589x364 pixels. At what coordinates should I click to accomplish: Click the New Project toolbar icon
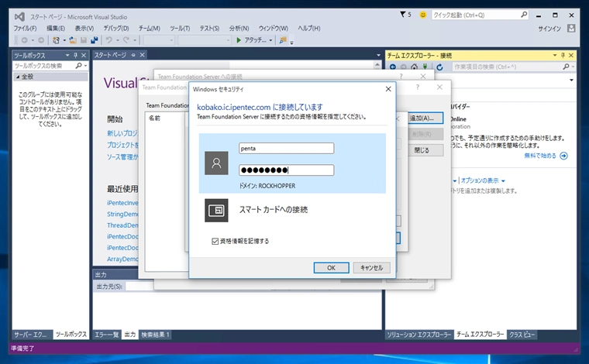56,40
